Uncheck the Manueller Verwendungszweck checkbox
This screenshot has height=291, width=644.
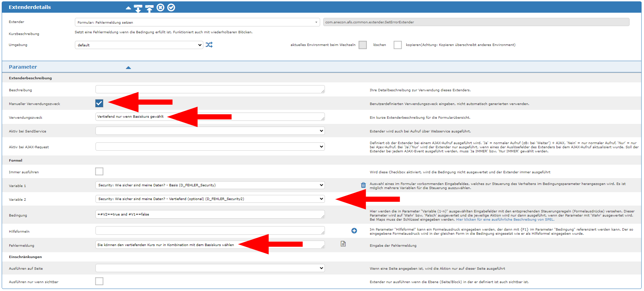coord(99,103)
